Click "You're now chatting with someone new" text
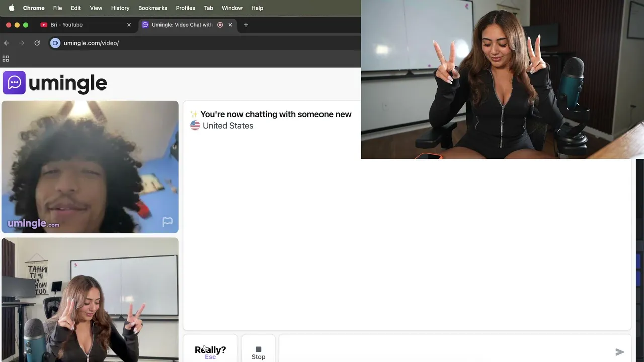 [276, 114]
